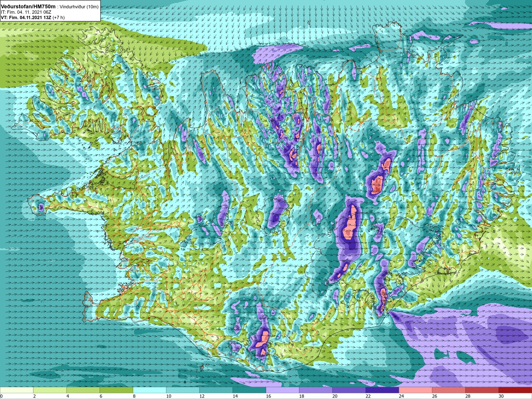Select the 18–20 purple legend swatch
The image size is (532, 399).
click(x=316, y=390)
